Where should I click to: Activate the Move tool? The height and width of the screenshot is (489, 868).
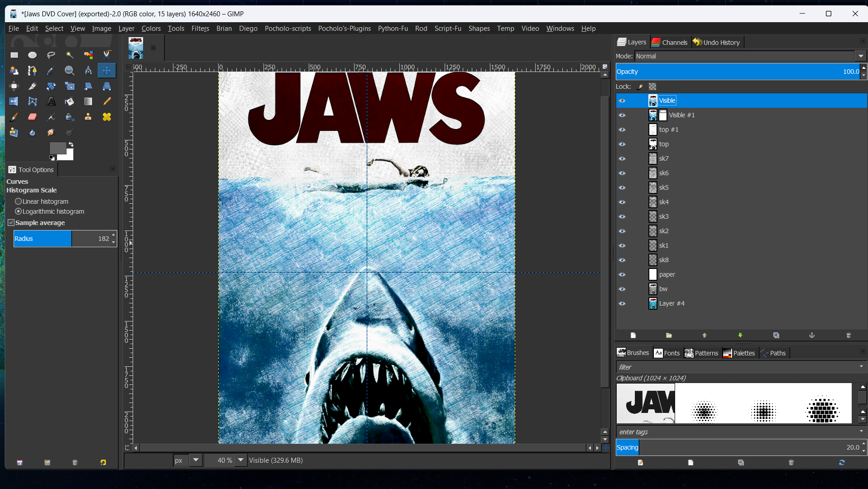click(107, 71)
